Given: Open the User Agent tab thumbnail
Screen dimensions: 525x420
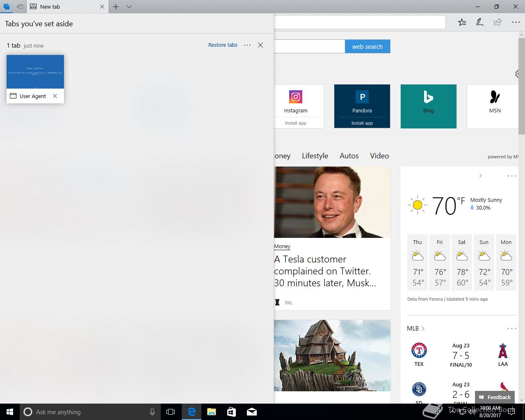Looking at the screenshot, I should (35, 72).
